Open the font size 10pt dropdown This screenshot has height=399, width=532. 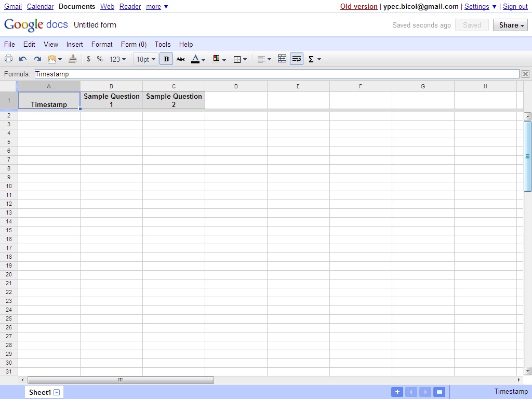[x=145, y=59]
